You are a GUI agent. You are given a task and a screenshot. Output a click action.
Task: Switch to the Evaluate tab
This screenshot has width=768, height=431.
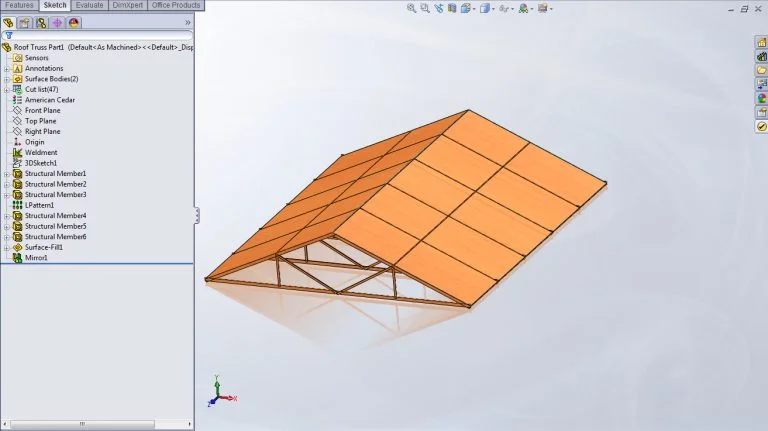[89, 5]
